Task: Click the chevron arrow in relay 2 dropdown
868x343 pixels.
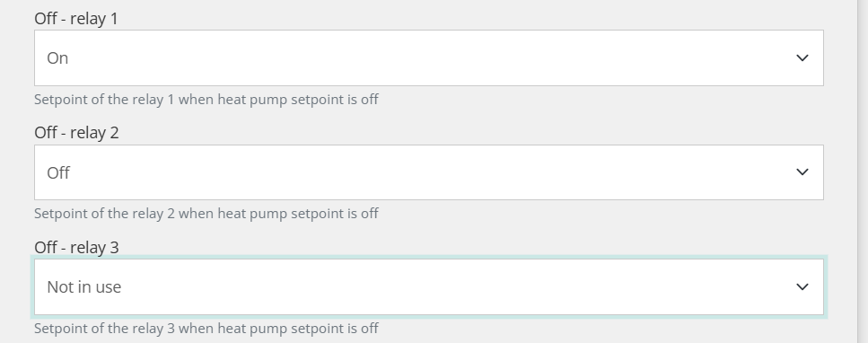Action: 802,172
